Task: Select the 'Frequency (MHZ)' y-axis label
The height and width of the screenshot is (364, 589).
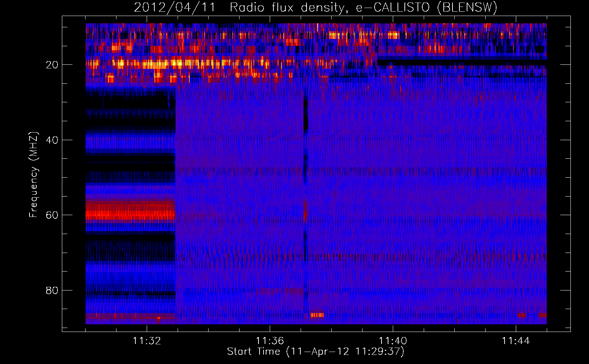Action: click(x=33, y=175)
